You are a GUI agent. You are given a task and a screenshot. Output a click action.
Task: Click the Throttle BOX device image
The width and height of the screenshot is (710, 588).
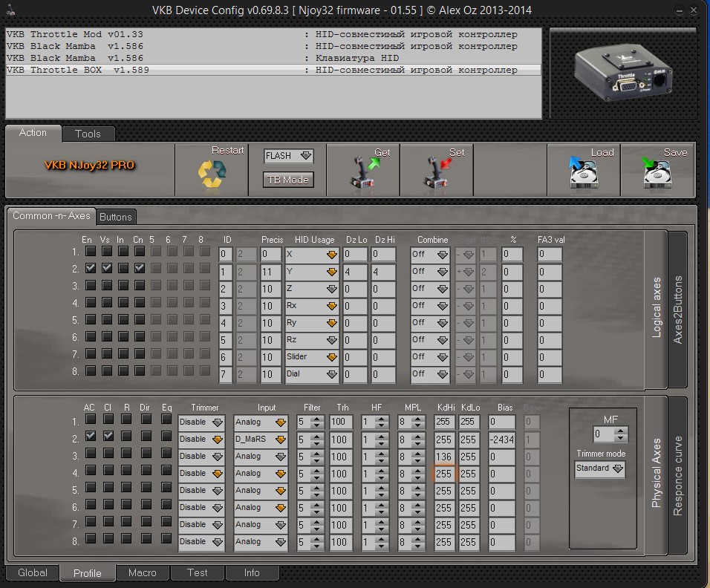(623, 73)
